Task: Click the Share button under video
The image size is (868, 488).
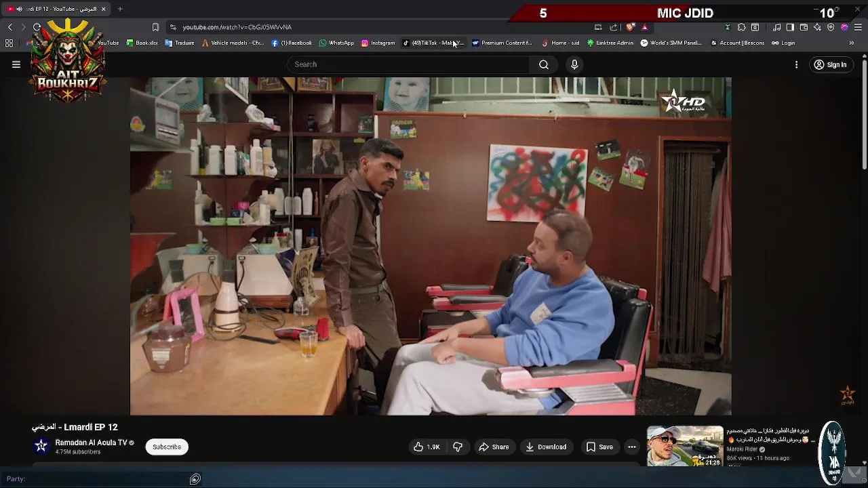Action: coord(494,447)
